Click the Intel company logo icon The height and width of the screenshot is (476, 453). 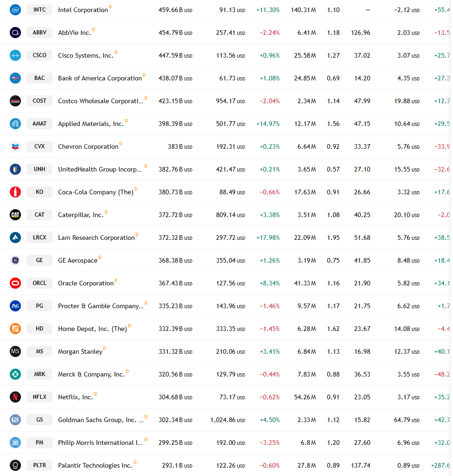tap(15, 10)
